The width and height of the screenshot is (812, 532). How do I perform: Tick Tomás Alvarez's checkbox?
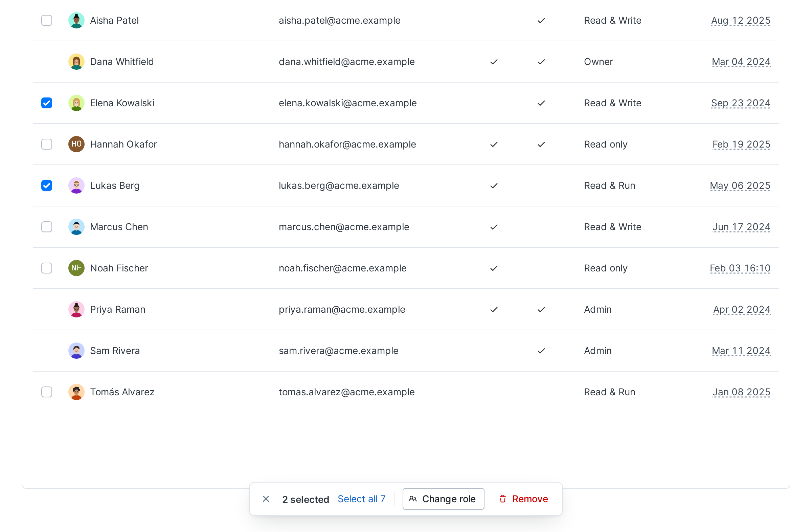pos(47,392)
